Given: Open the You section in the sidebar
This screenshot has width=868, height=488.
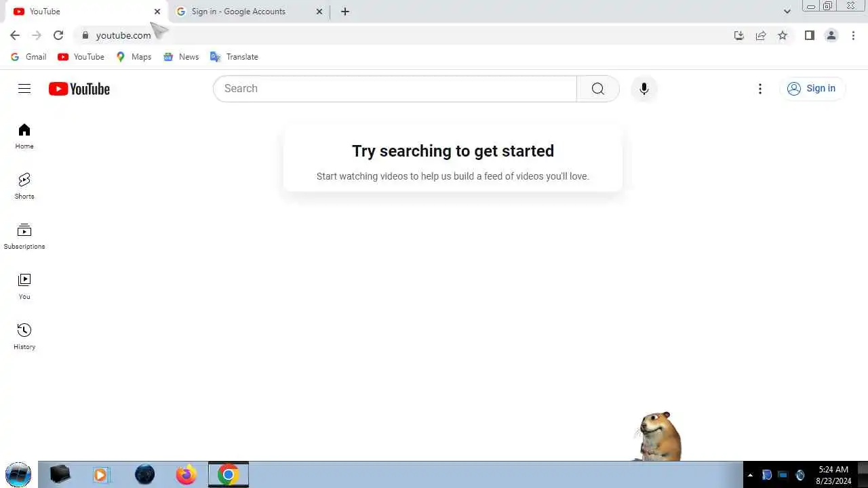Looking at the screenshot, I should pyautogui.click(x=24, y=287).
